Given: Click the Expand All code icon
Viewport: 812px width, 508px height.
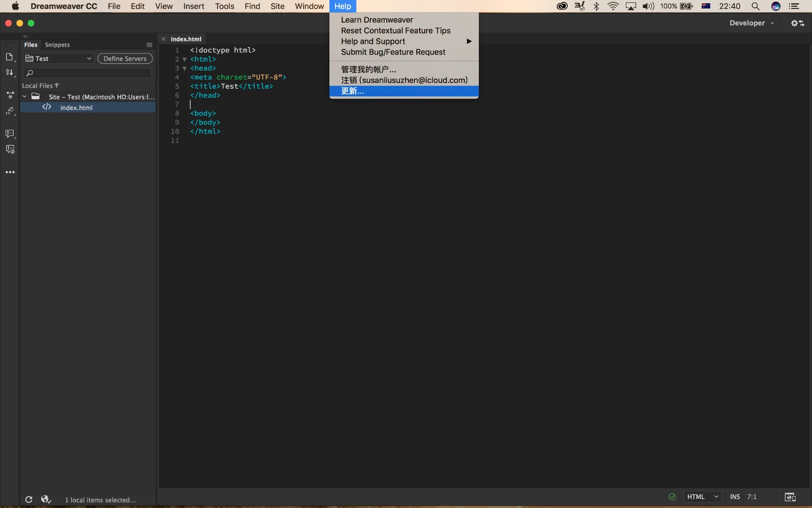Looking at the screenshot, I should click(x=10, y=95).
